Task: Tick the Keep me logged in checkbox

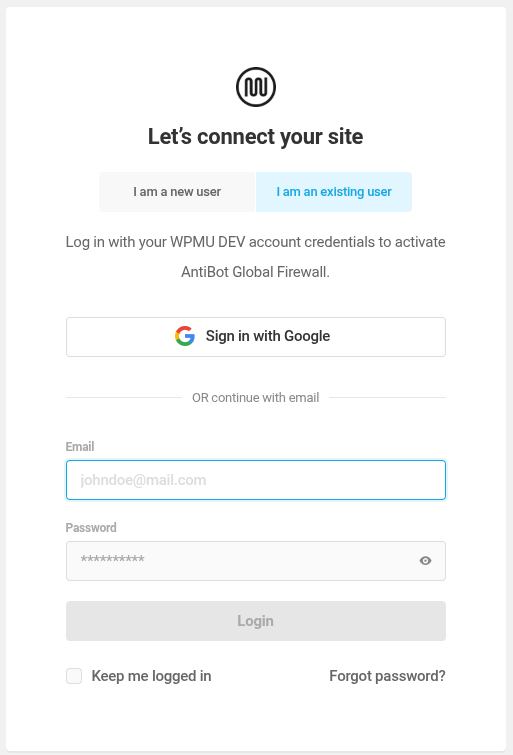Action: [74, 676]
